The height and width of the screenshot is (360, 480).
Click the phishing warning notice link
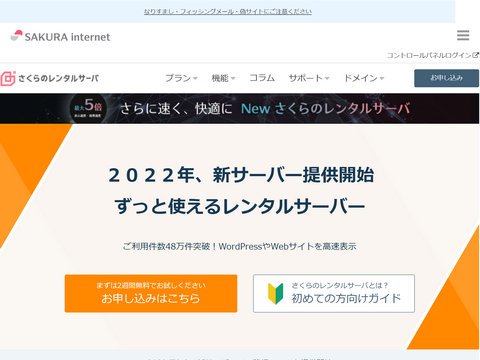[228, 12]
